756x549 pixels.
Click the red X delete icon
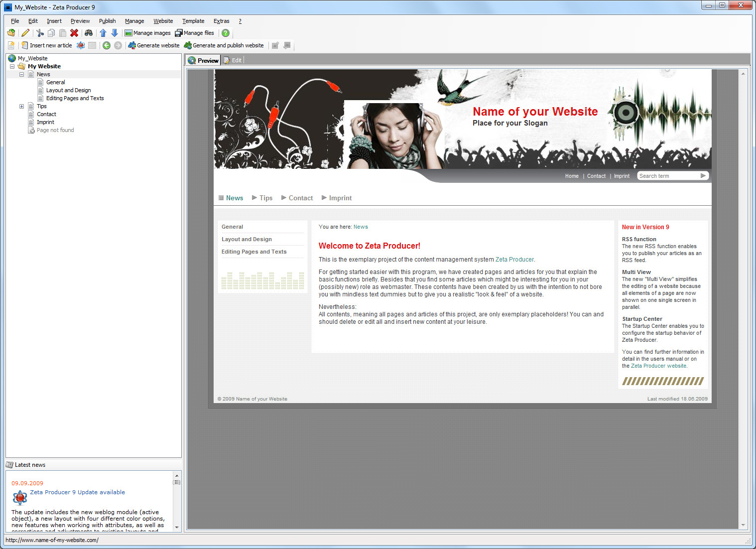(x=74, y=33)
